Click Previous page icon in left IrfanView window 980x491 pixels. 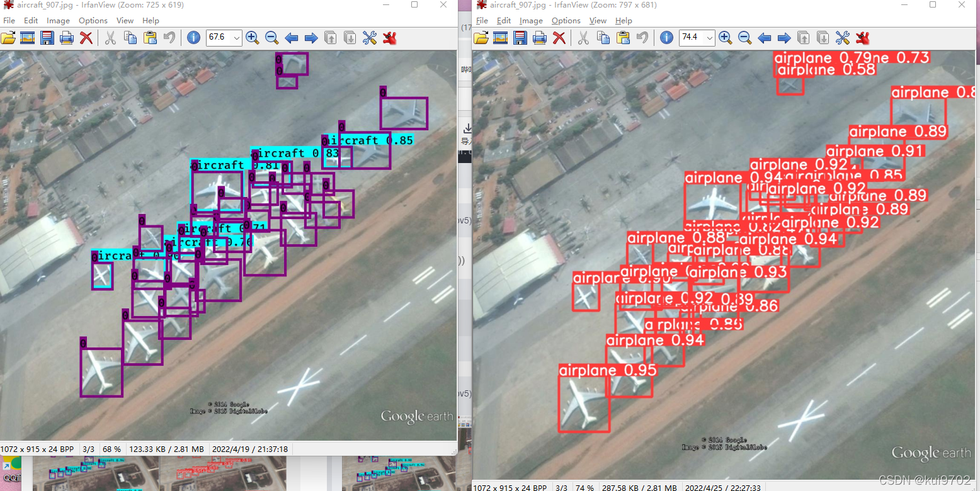point(331,38)
